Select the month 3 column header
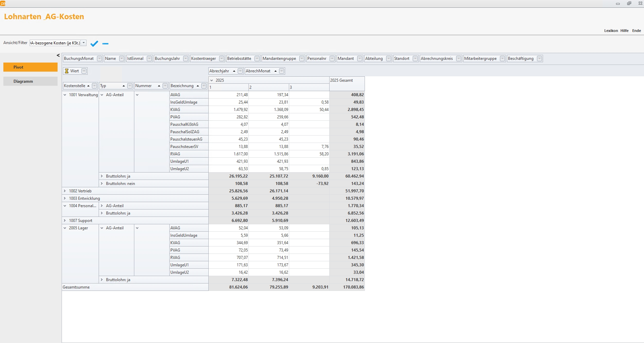 pyautogui.click(x=309, y=87)
